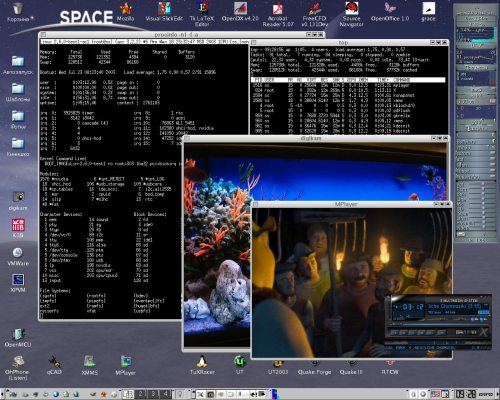The image size is (500, 400).
Task: Click the 'Block Devices:' heading in procinfo
Action: click(x=150, y=214)
